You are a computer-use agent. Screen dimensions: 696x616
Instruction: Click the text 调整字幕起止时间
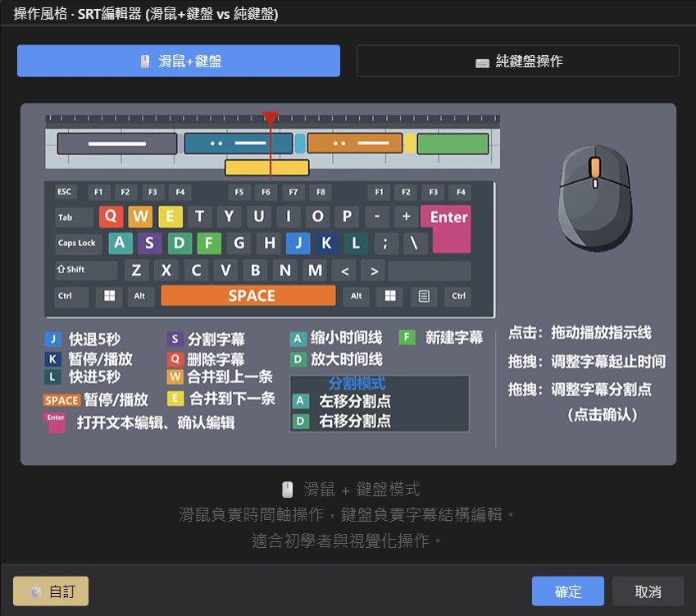(x=608, y=362)
